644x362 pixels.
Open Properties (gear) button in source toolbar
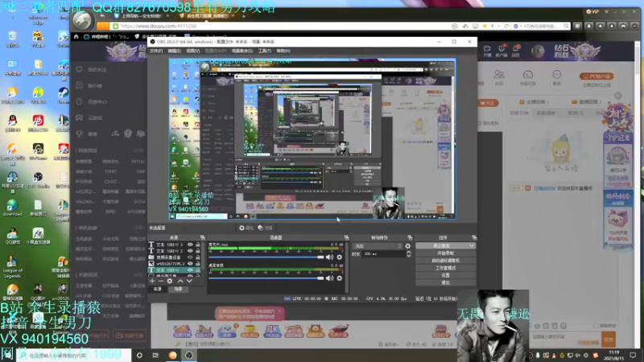pos(246,228)
